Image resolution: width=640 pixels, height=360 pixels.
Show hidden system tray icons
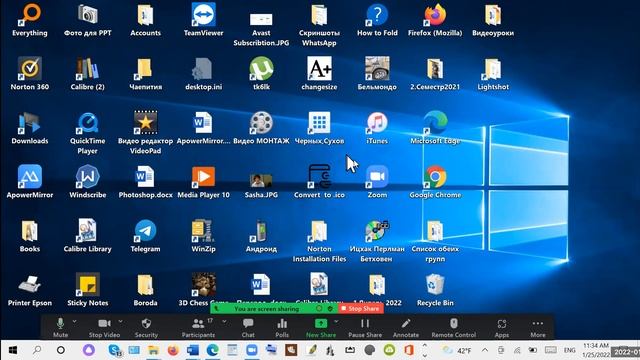[x=485, y=350]
